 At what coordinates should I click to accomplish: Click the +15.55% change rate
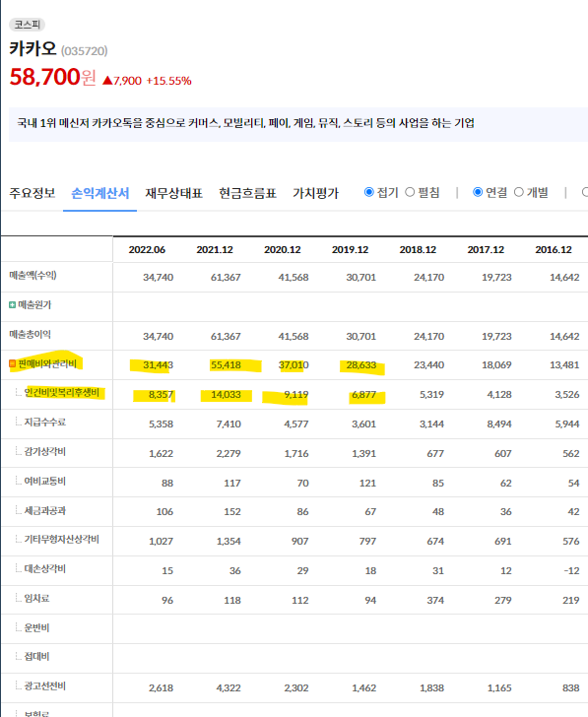click(x=168, y=81)
